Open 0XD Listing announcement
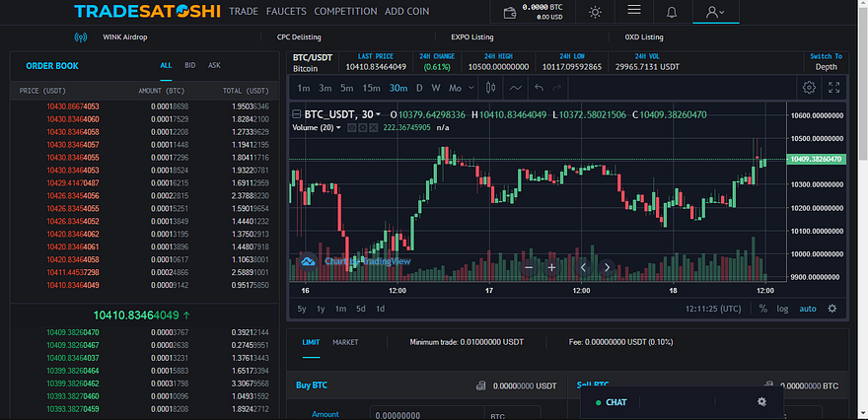 pos(644,37)
